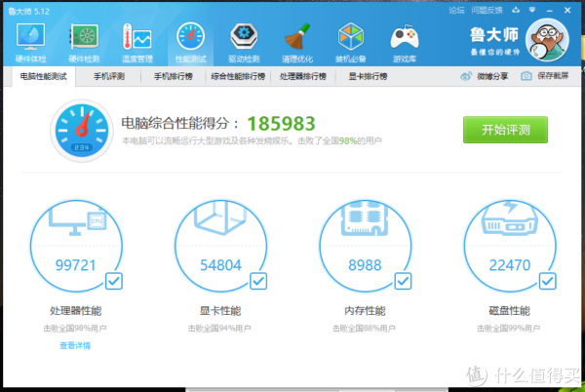585x392 pixels.
Task: Switch to the 手机评测 tab
Action: click(x=108, y=76)
